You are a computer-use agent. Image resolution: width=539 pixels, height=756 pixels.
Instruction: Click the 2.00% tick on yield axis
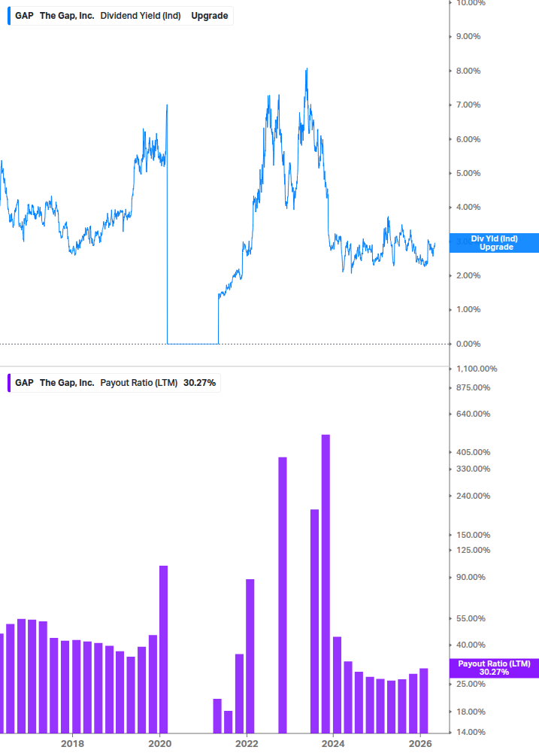tap(468, 276)
